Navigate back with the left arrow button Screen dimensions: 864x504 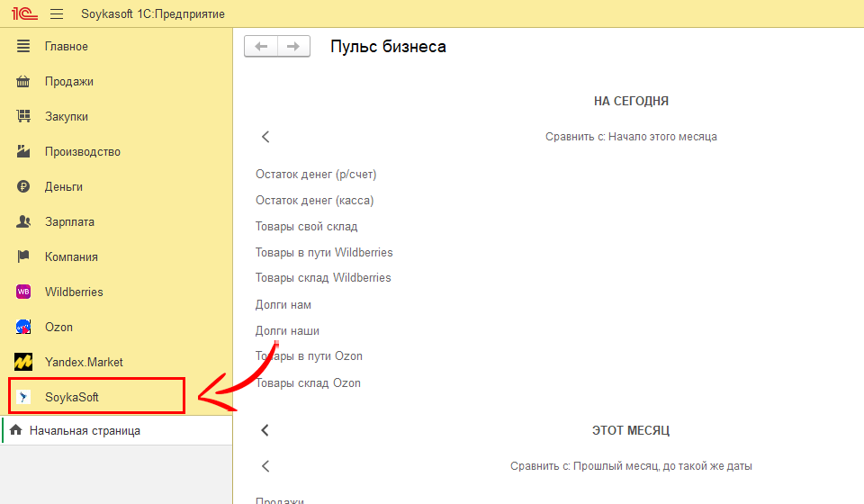tap(261, 47)
